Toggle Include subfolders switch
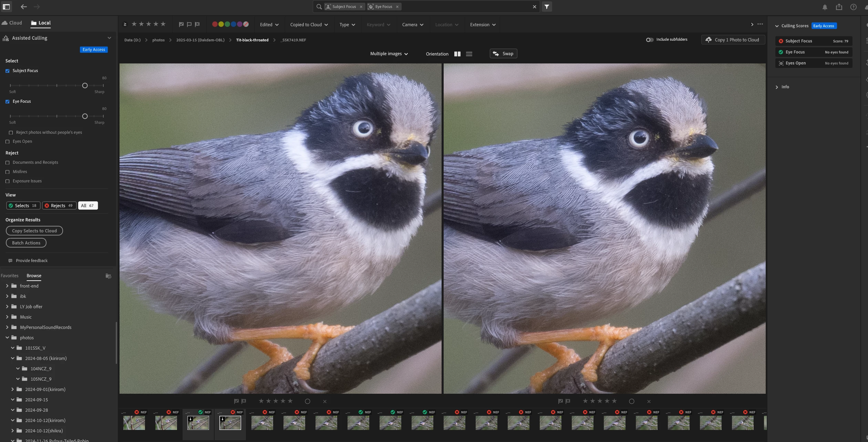This screenshot has width=868, height=442. pyautogui.click(x=649, y=40)
